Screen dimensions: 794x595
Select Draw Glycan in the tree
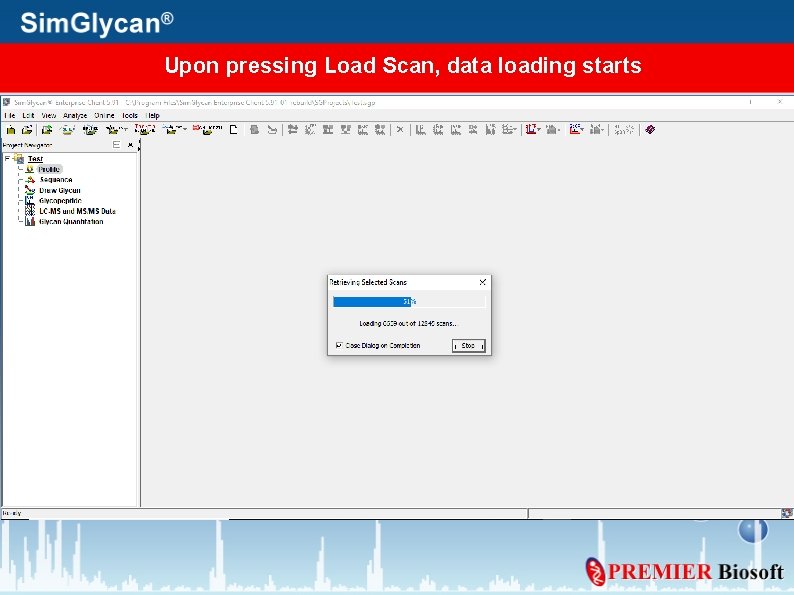pos(60,190)
